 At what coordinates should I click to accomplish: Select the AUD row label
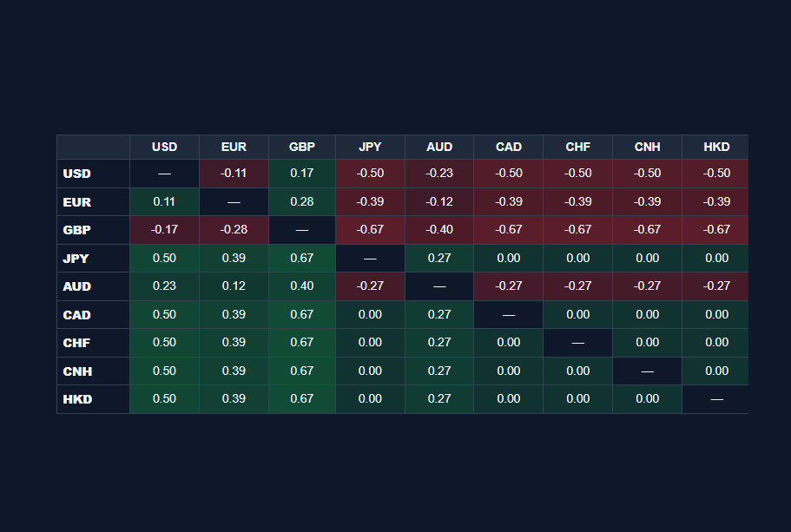pyautogui.click(x=93, y=286)
